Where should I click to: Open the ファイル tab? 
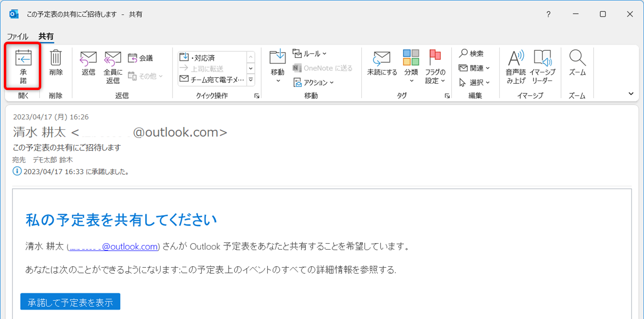pyautogui.click(x=18, y=36)
